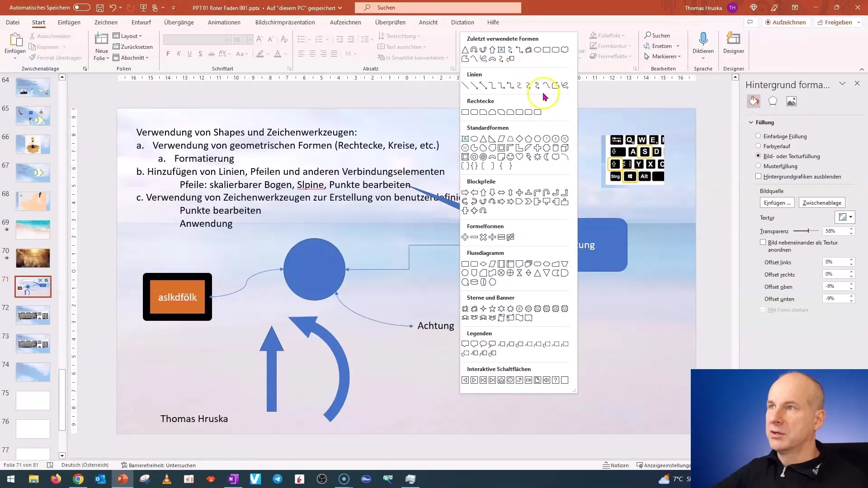
Task: Select a Flussdiagramm process shape
Action: [x=465, y=264]
